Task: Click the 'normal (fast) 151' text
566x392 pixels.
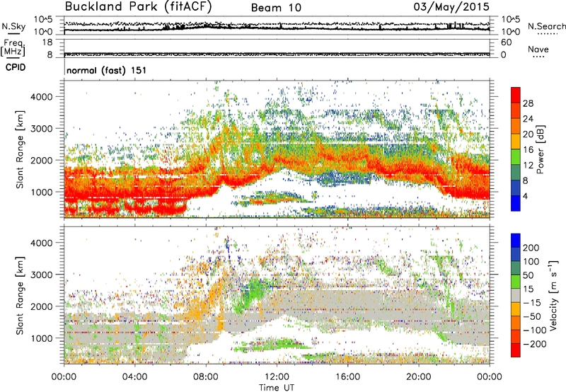Action: point(107,70)
